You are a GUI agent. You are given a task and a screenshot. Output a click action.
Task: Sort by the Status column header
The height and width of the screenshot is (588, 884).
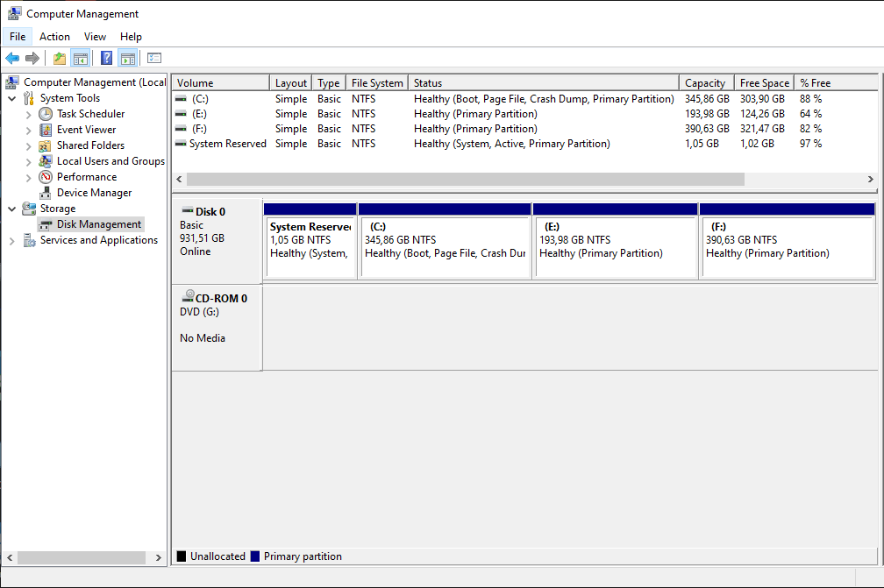[544, 82]
